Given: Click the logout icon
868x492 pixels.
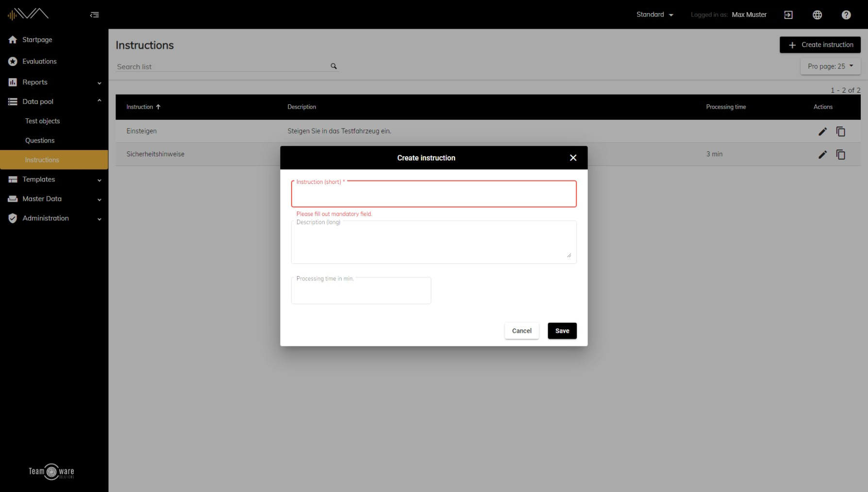Looking at the screenshot, I should click(x=788, y=15).
